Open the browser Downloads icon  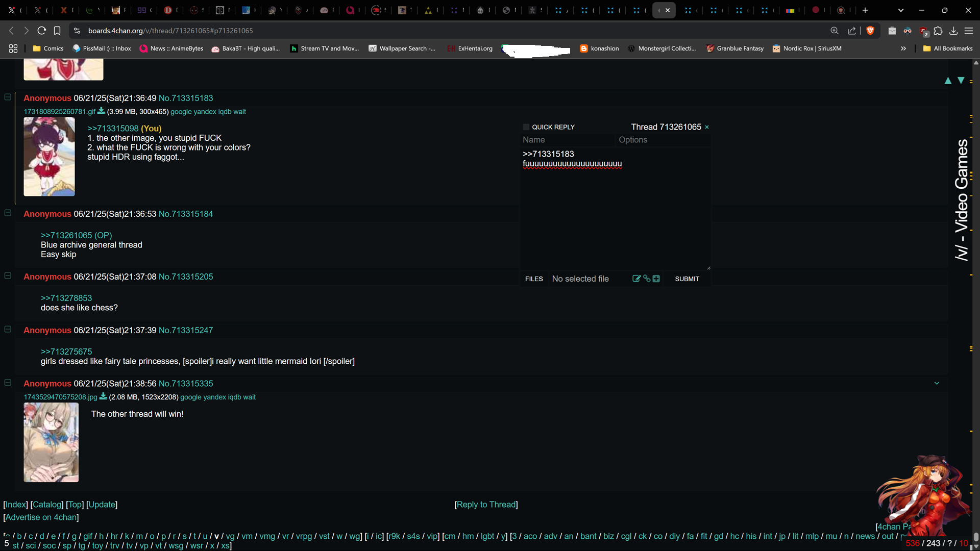tap(953, 31)
